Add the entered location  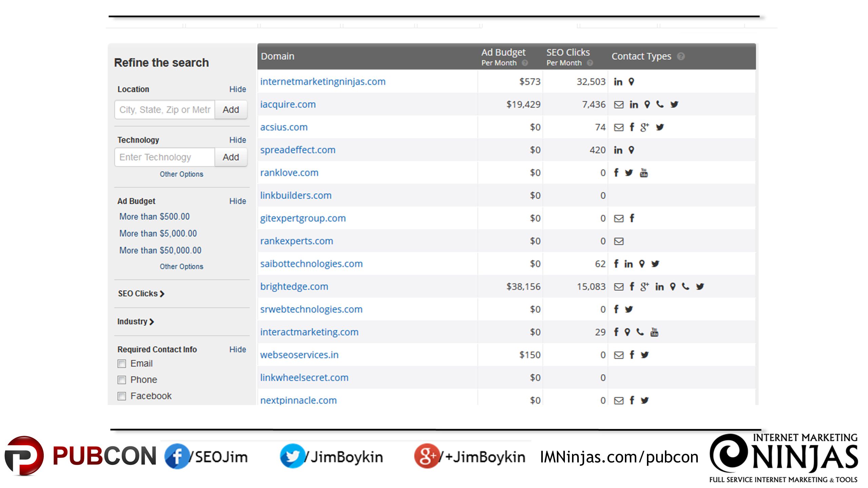click(x=231, y=110)
